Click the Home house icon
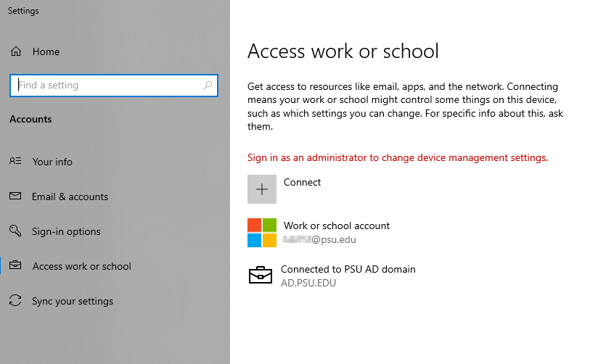The height and width of the screenshot is (364, 598). click(x=16, y=51)
